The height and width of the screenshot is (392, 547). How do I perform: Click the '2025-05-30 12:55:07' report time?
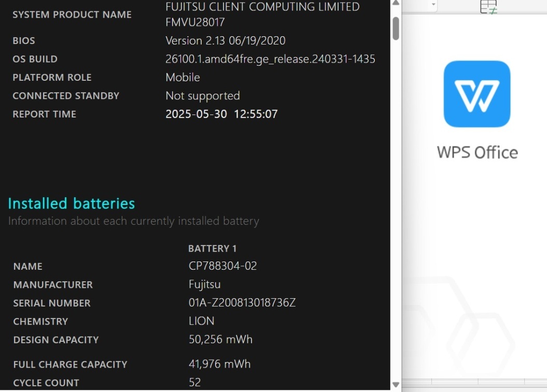221,114
